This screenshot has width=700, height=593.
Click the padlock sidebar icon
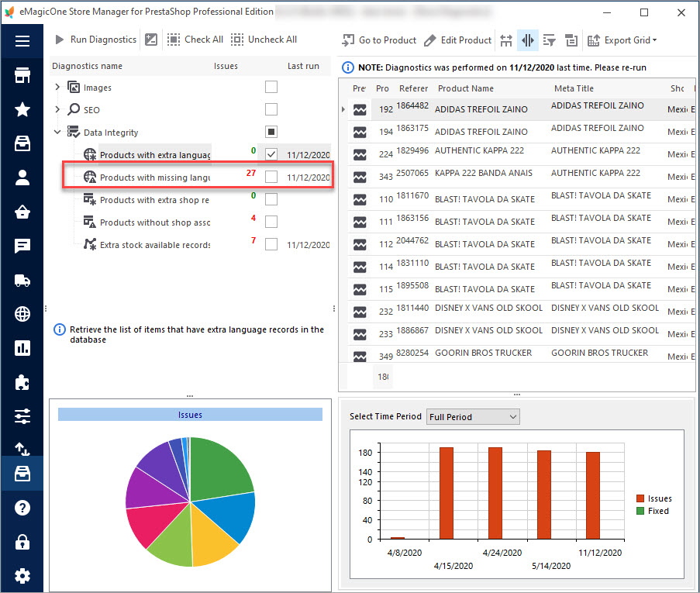click(22, 542)
